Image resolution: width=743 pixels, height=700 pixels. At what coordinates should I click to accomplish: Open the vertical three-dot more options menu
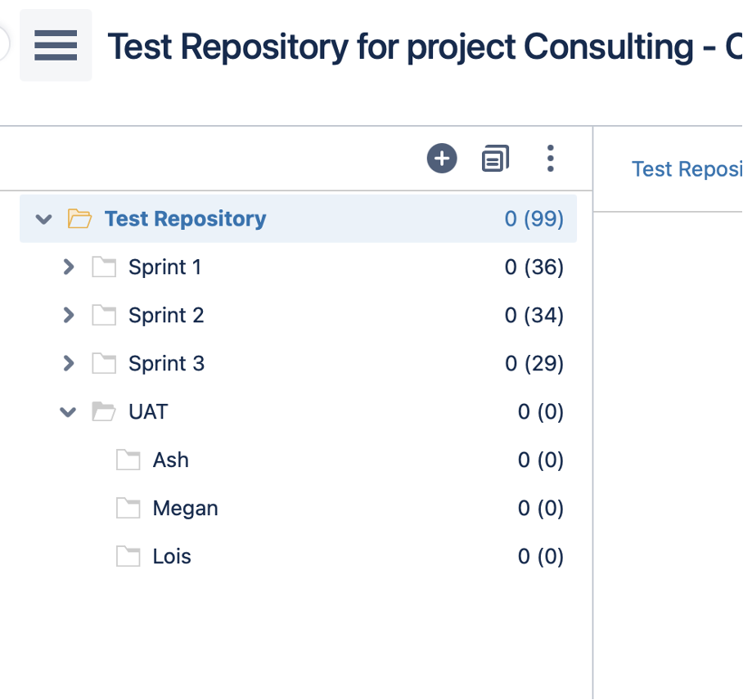pos(550,158)
